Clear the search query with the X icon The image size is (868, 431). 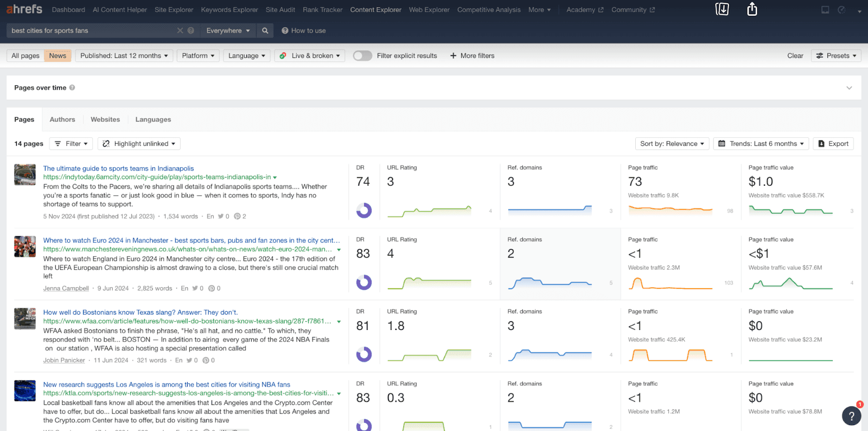point(180,30)
